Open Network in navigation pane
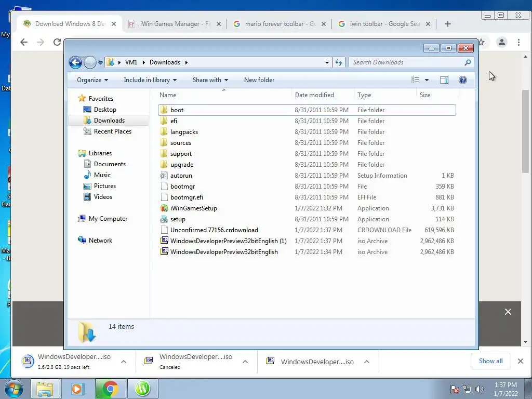 pos(100,241)
